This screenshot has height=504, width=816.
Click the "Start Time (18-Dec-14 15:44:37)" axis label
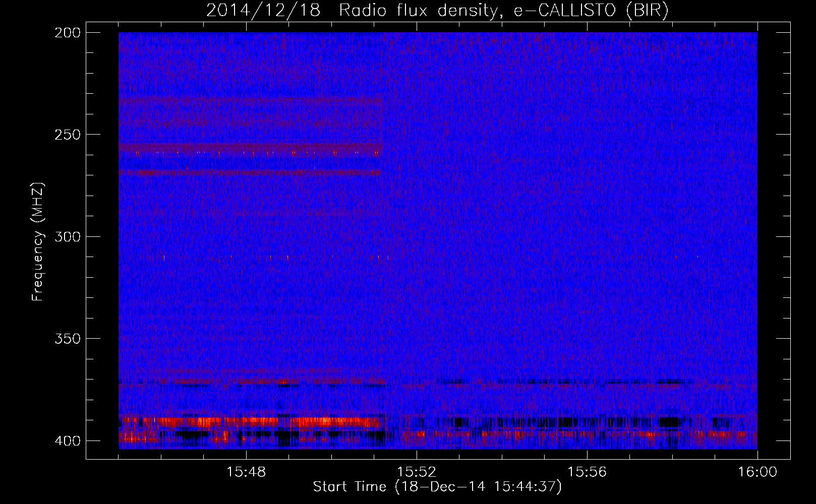[x=437, y=487]
